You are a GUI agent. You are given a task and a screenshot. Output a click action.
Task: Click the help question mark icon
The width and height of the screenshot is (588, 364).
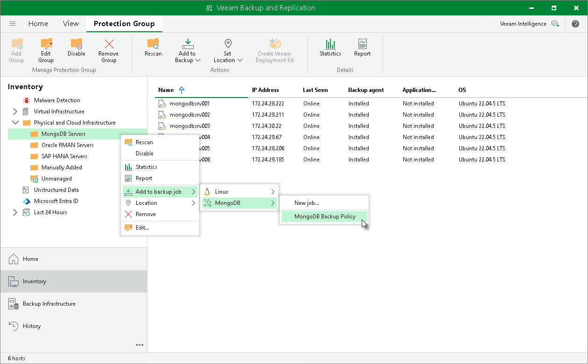pyautogui.click(x=575, y=24)
